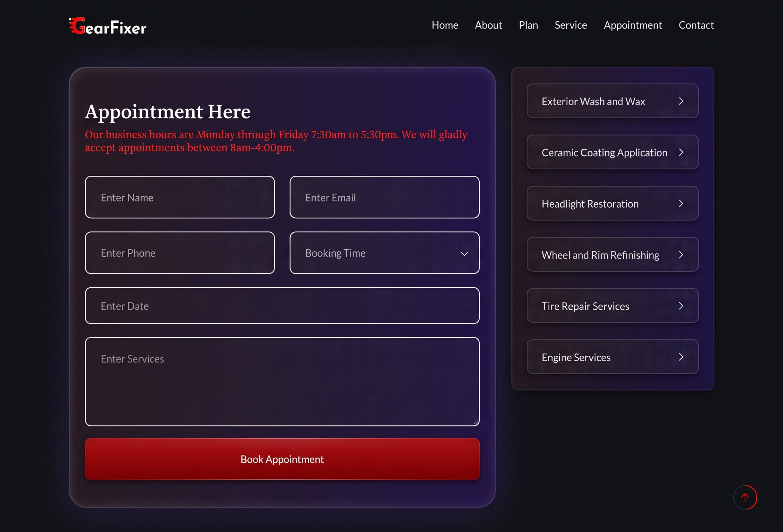Click the chevron arrow beside Tire Repair Services
The height and width of the screenshot is (532, 783).
[681, 306]
